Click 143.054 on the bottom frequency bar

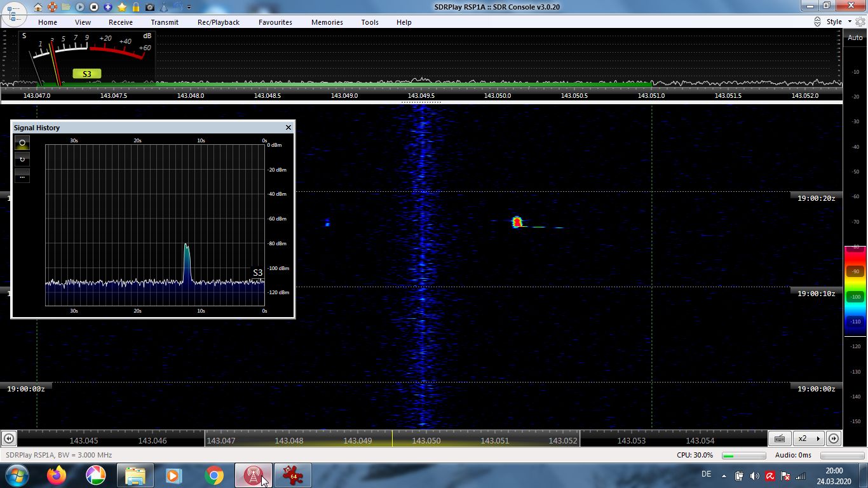[700, 440]
